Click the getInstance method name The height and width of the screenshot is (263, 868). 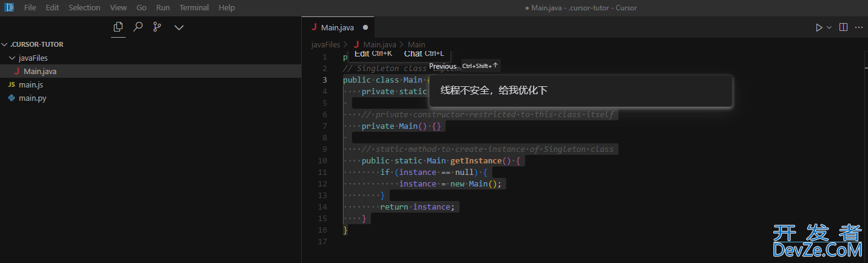click(476, 161)
